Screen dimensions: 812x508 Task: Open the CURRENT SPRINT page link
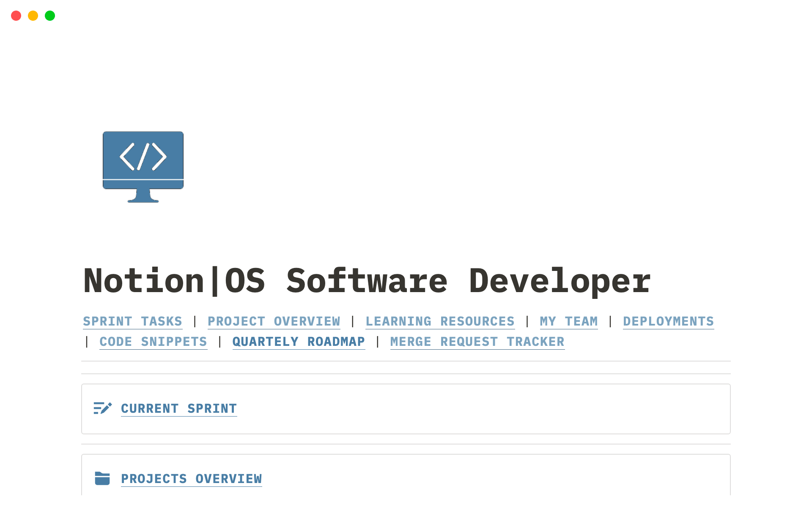click(179, 408)
